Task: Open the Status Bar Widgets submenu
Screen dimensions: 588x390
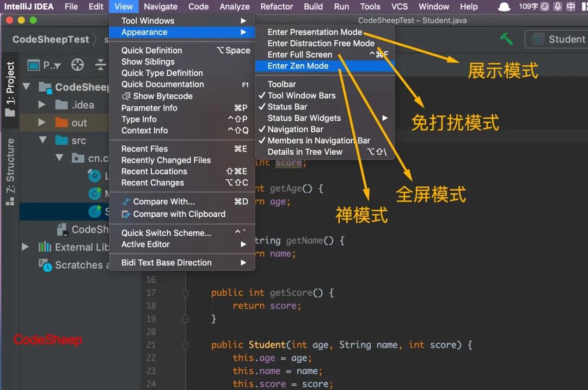Action: click(324, 118)
